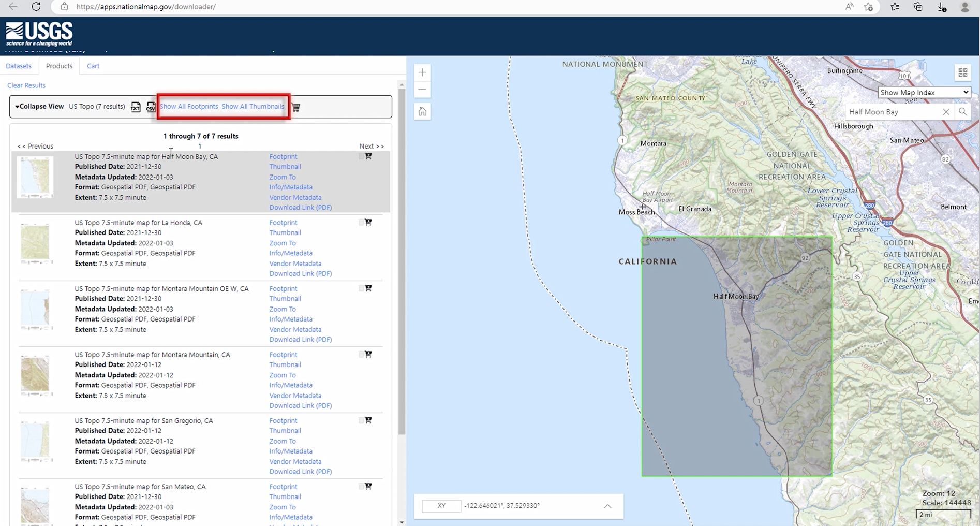The image size is (980, 526).
Task: Clear the Half Moon Bay search text
Action: pyautogui.click(x=946, y=112)
